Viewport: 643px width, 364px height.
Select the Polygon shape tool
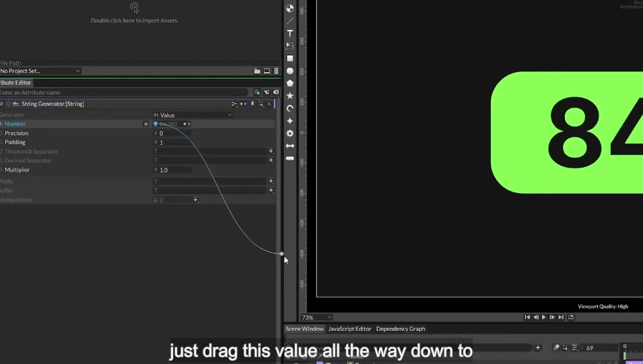coord(290,83)
